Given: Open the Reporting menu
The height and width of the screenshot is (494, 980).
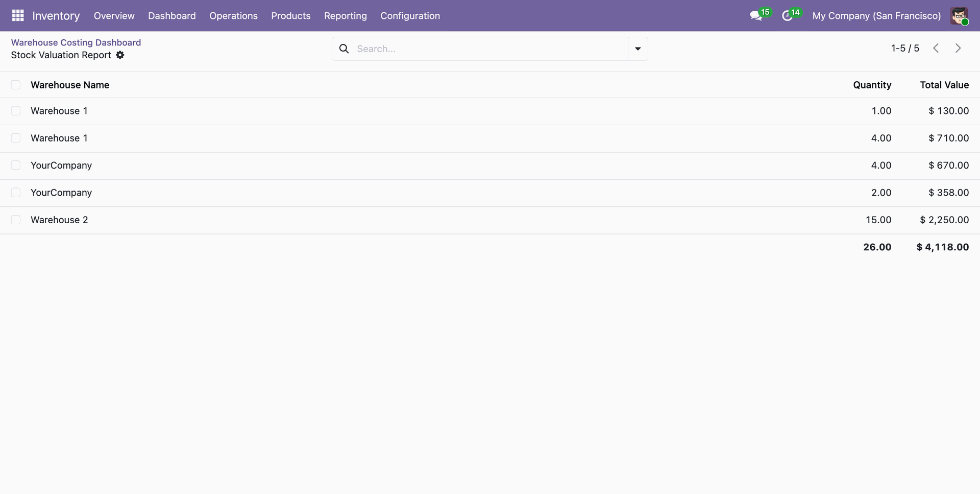Looking at the screenshot, I should [346, 15].
